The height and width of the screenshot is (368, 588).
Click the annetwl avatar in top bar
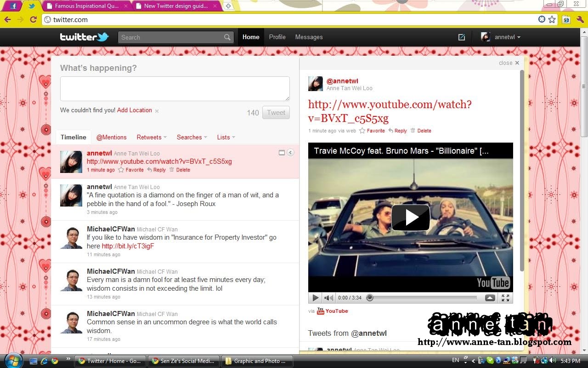click(x=485, y=37)
